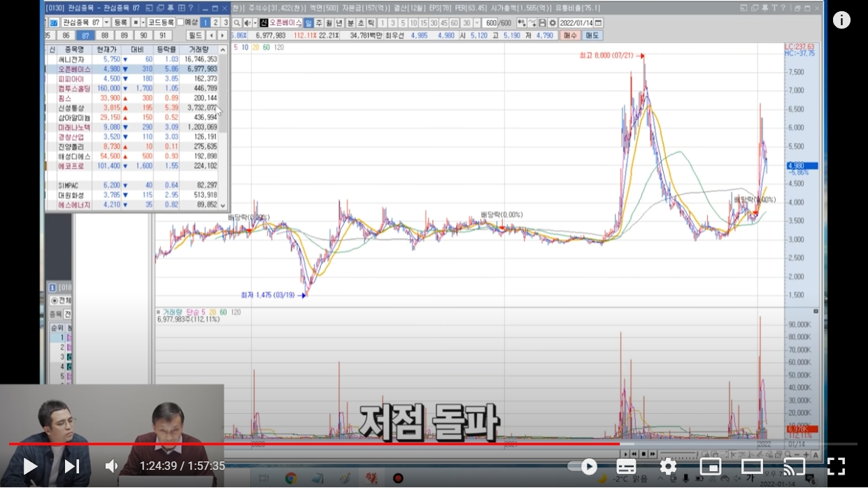Image resolution: width=868 pixels, height=488 pixels.
Task: Click the T icon in chart window titlebar
Action: (774, 8)
